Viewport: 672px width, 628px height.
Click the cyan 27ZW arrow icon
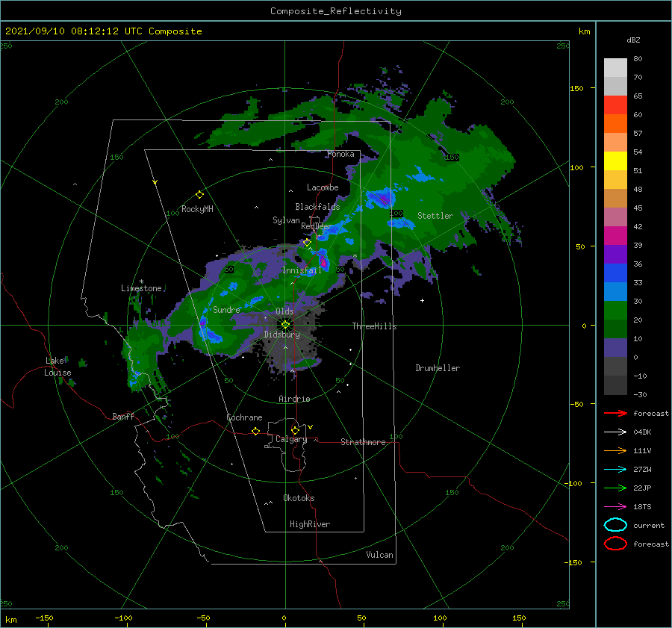pyautogui.click(x=615, y=470)
